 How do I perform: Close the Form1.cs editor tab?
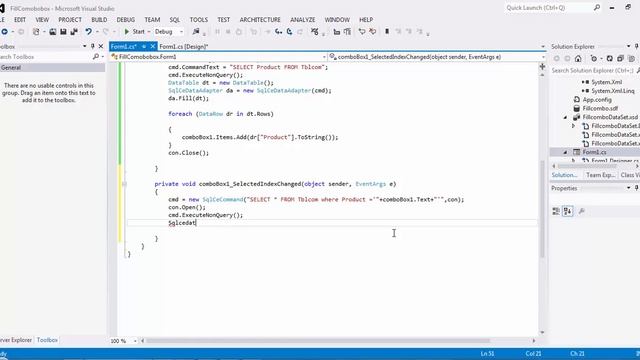click(153, 47)
